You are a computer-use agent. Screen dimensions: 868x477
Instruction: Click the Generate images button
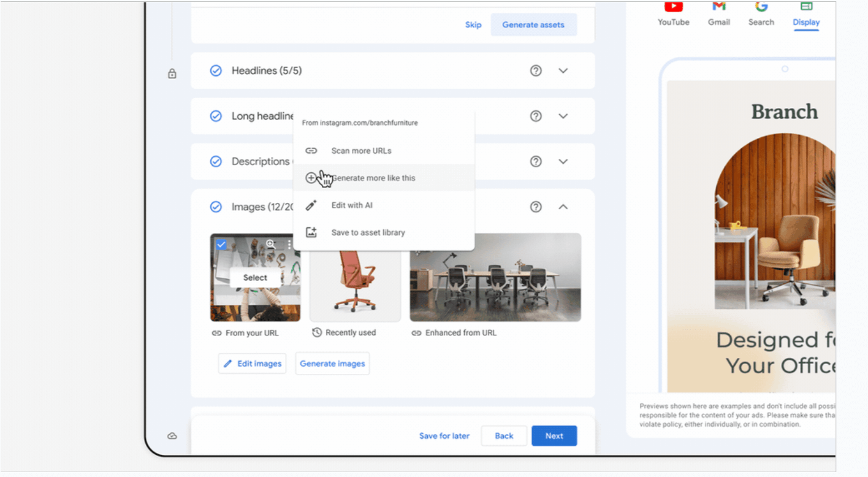click(332, 364)
